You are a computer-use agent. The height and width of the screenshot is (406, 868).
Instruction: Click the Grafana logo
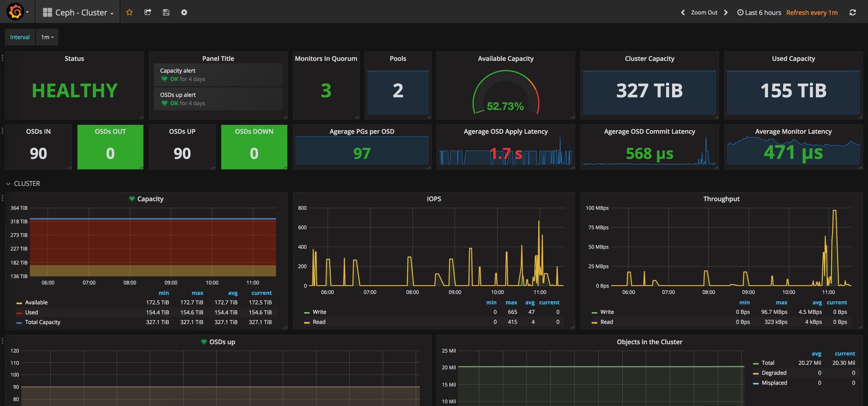tap(13, 12)
